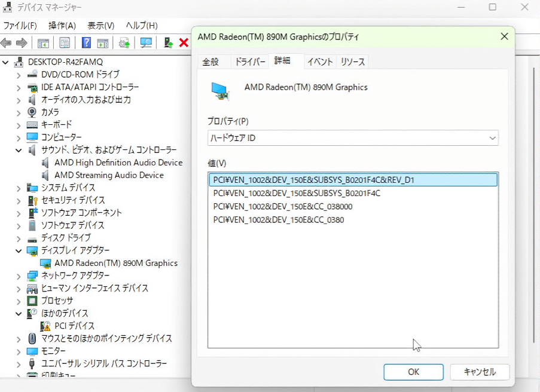
Task: Click the gear update driver toolbar icon
Action: pos(124,43)
